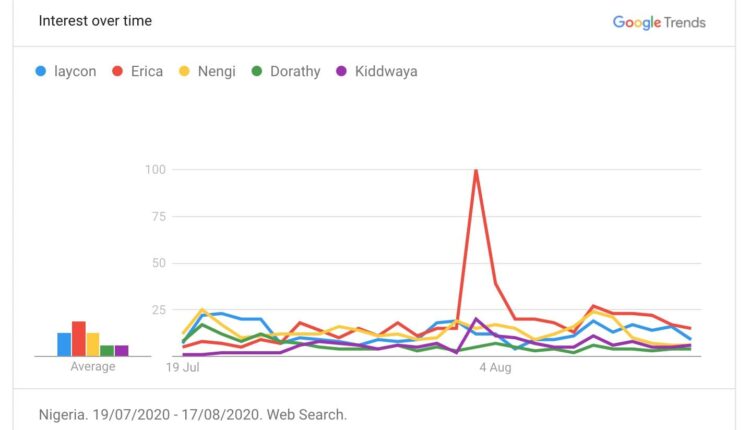The image size is (750, 430).
Task: Click the red average bar
Action: (x=78, y=339)
